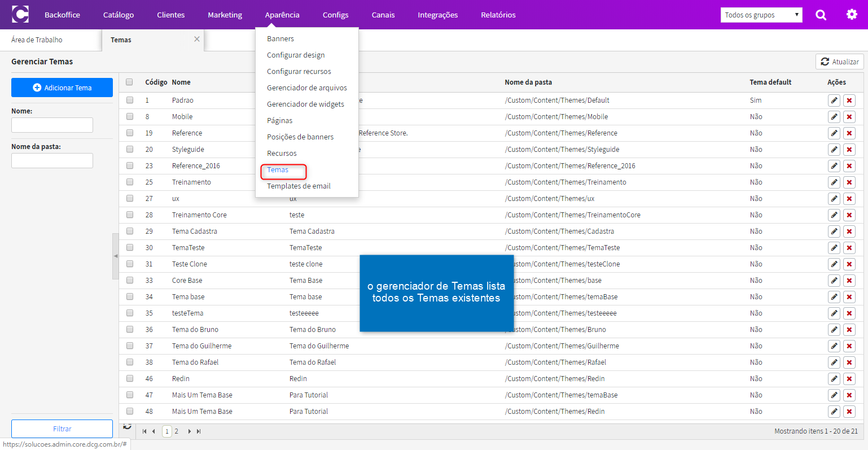Check the box for the Redin row
Screen dimensions: 868x450
pos(130,378)
